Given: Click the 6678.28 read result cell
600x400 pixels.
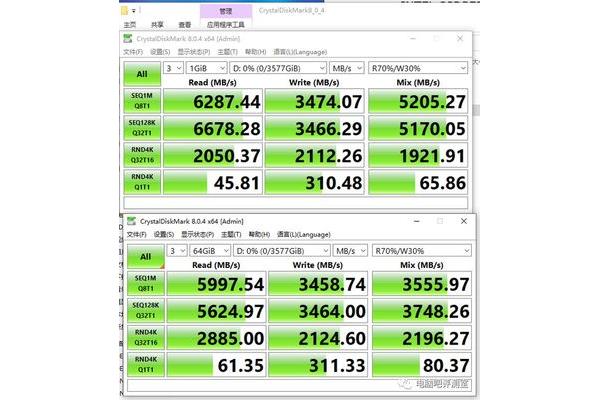Looking at the screenshot, I should [x=213, y=128].
